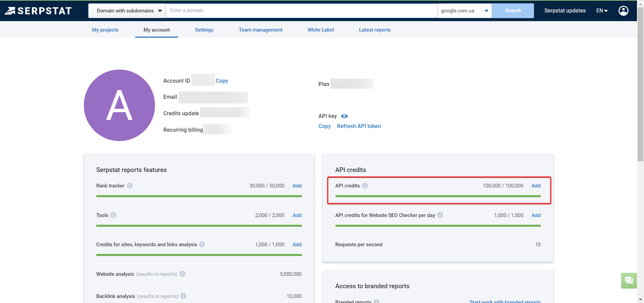Screen dimensions: 644x303
Task: Go to My projects tab
Action: pyautogui.click(x=105, y=30)
